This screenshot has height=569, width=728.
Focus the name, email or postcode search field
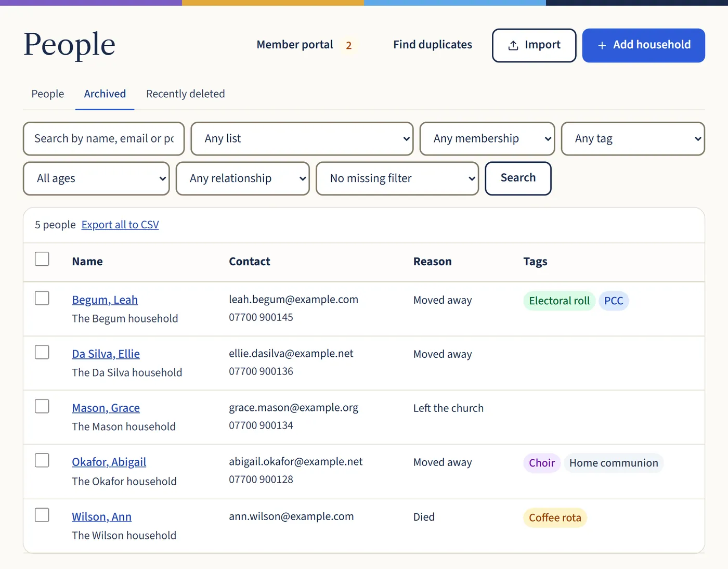click(104, 139)
